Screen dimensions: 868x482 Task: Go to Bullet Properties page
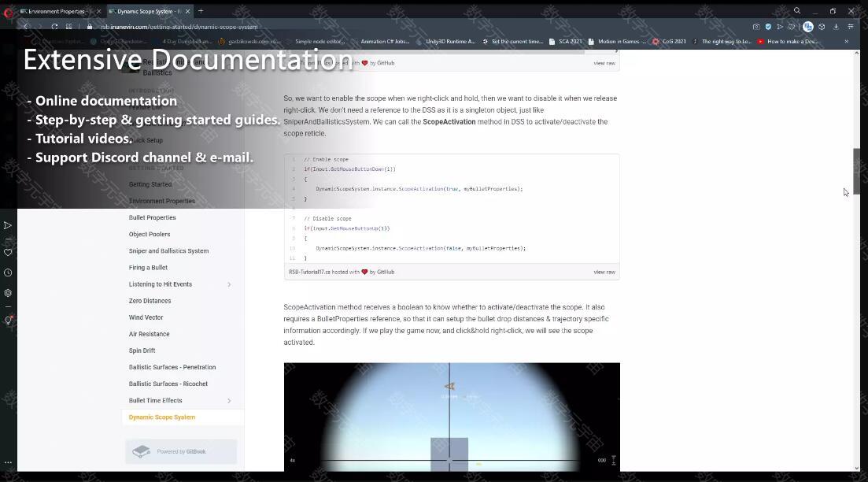[x=152, y=217]
